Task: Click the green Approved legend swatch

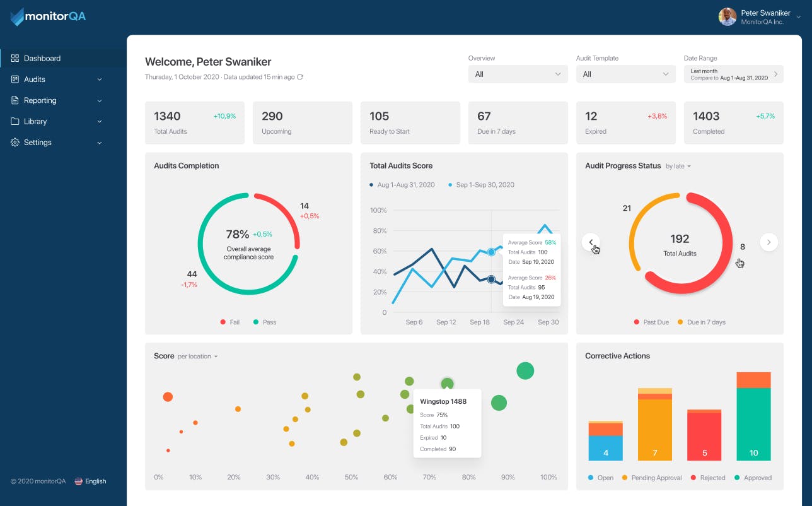Action: pos(738,478)
